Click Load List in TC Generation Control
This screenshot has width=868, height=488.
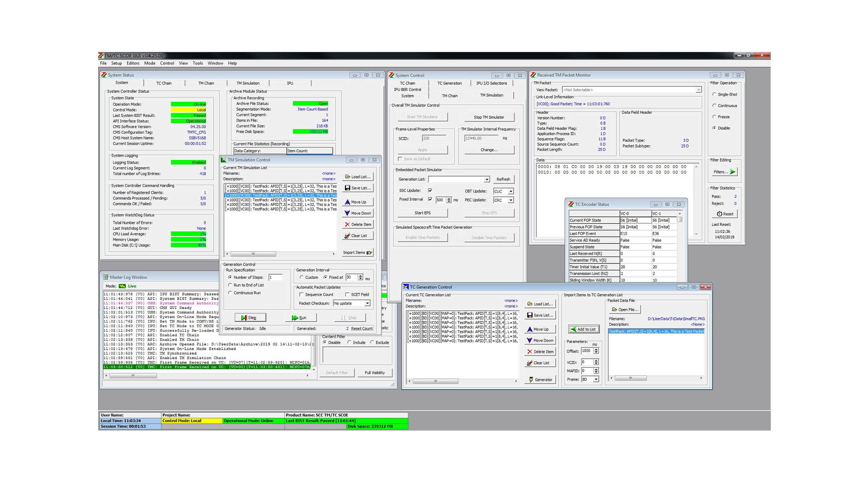click(540, 304)
